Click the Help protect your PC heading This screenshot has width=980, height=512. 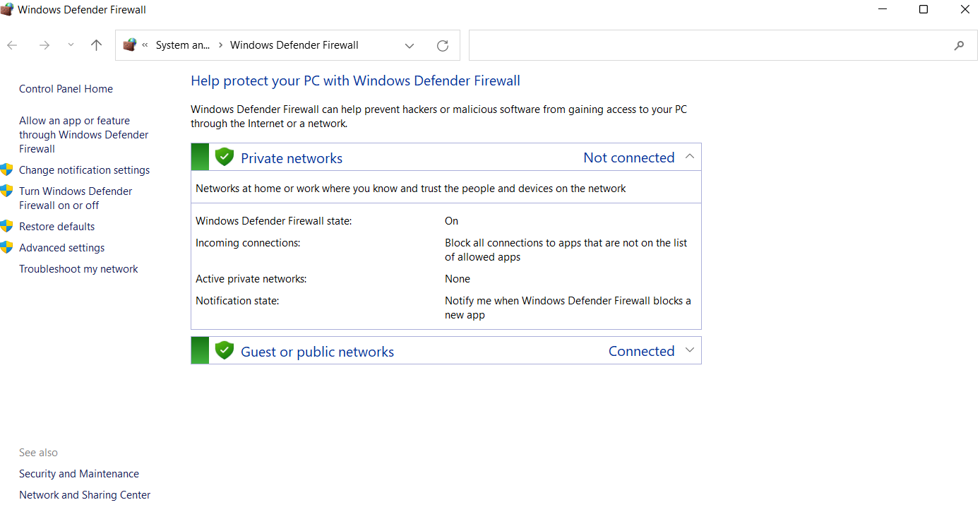coord(355,81)
